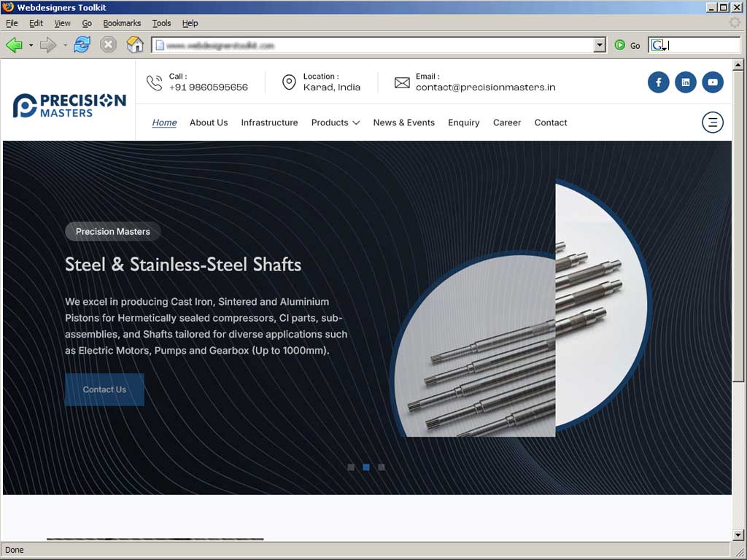
Task: Open the Go menu
Action: pyautogui.click(x=87, y=23)
